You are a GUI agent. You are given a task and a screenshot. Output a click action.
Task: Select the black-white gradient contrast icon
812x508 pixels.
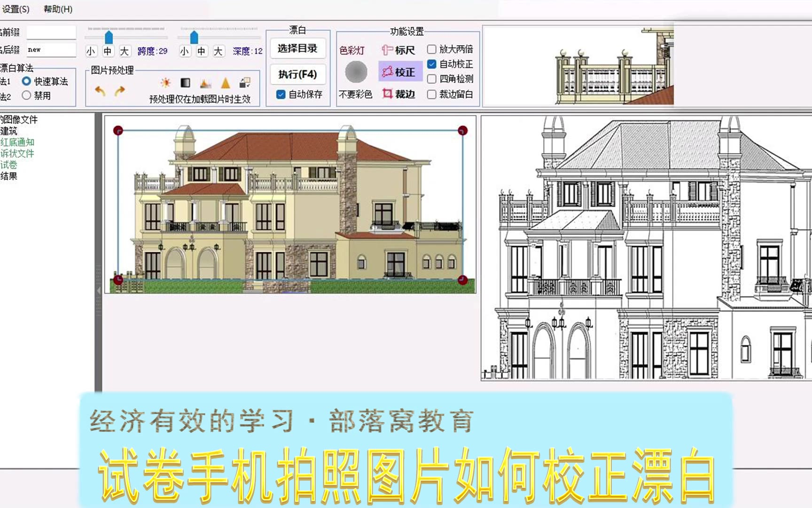[186, 83]
